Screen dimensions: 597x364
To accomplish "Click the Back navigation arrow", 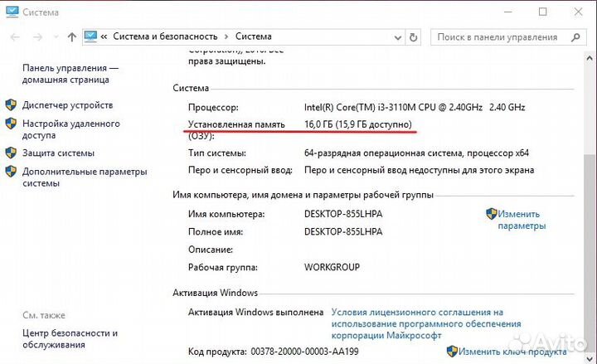I will [15, 37].
